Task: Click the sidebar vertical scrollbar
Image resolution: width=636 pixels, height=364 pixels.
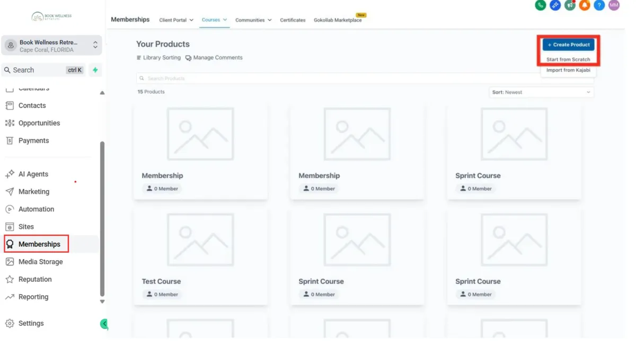Action: [x=102, y=218]
